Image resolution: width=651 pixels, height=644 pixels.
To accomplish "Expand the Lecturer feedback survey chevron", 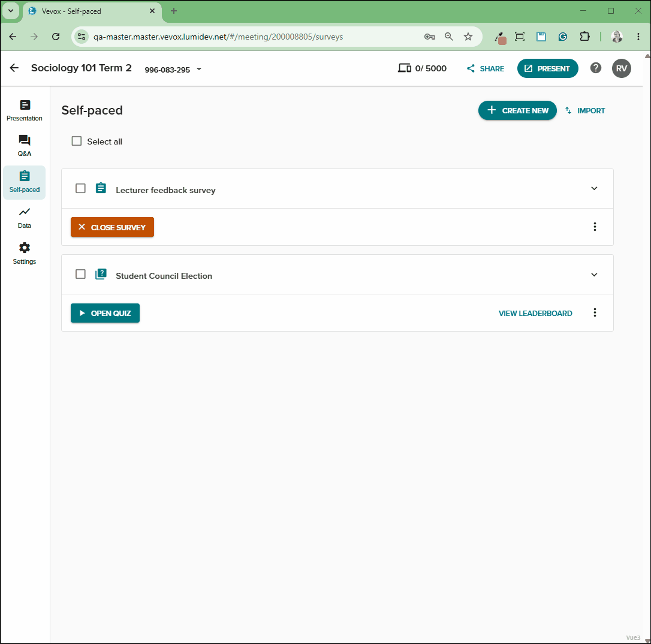I will [x=594, y=188].
